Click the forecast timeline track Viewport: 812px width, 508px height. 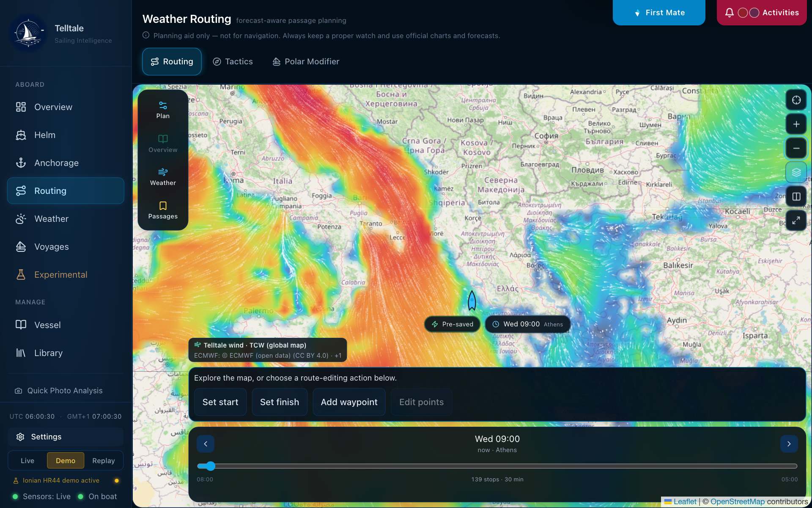497,466
